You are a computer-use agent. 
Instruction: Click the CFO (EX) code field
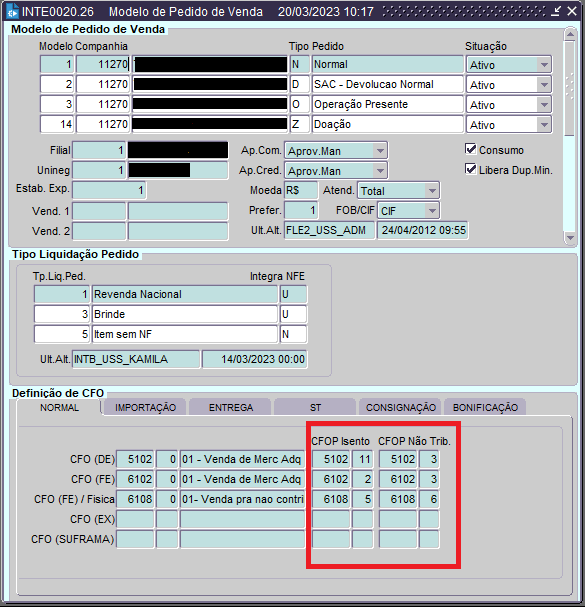(x=135, y=519)
